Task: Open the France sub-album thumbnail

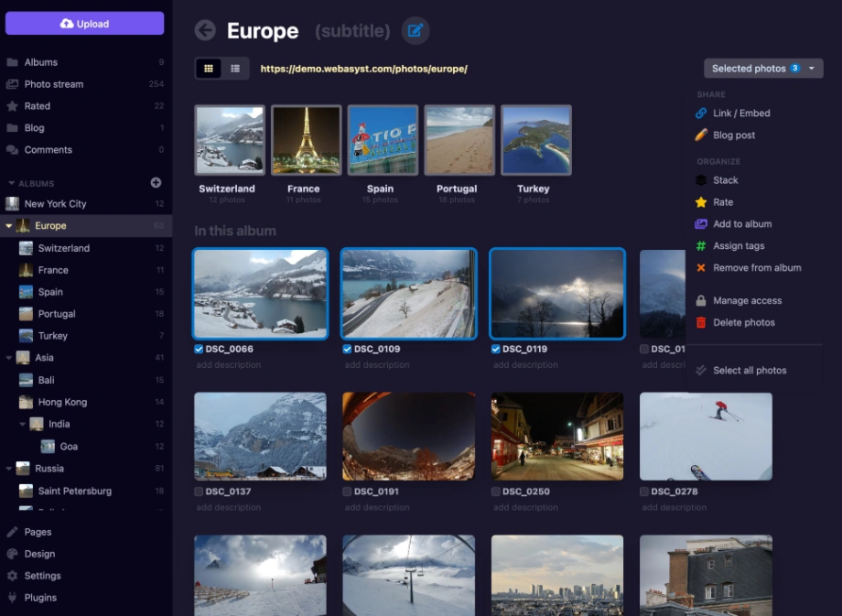Action: 307,141
